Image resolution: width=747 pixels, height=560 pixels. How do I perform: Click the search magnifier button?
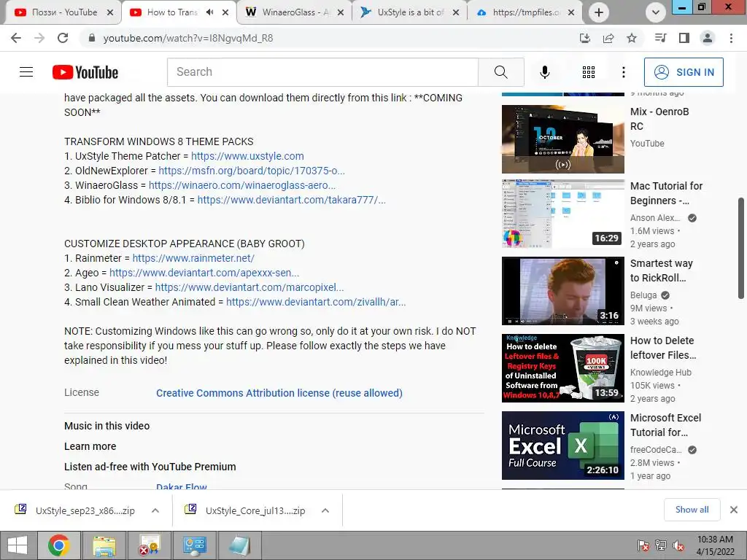tap(501, 72)
